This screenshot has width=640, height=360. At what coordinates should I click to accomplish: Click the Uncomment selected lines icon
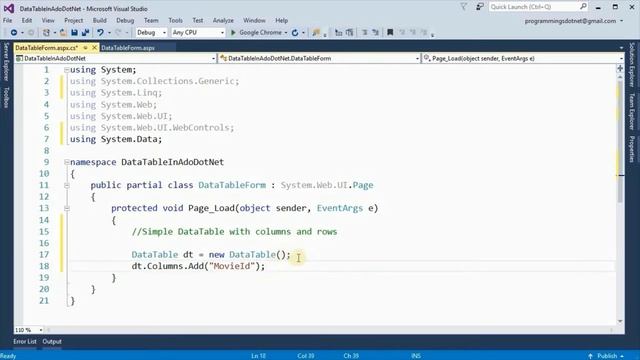[349, 32]
